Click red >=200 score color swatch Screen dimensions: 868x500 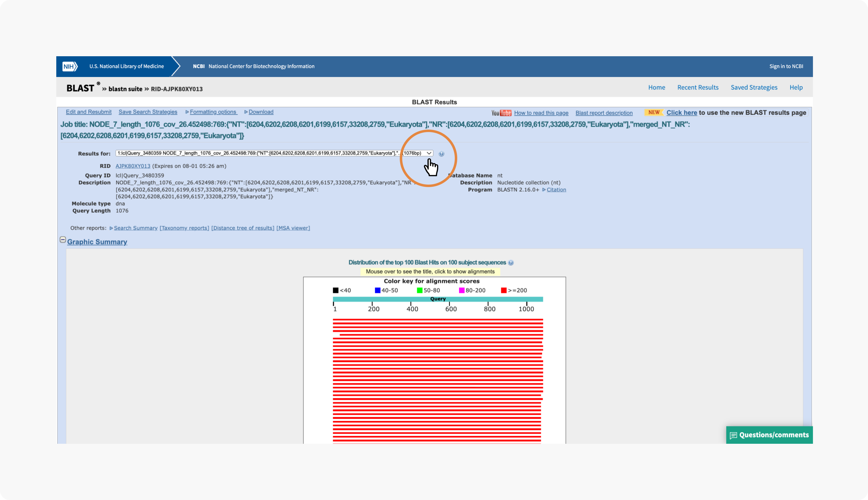click(504, 291)
